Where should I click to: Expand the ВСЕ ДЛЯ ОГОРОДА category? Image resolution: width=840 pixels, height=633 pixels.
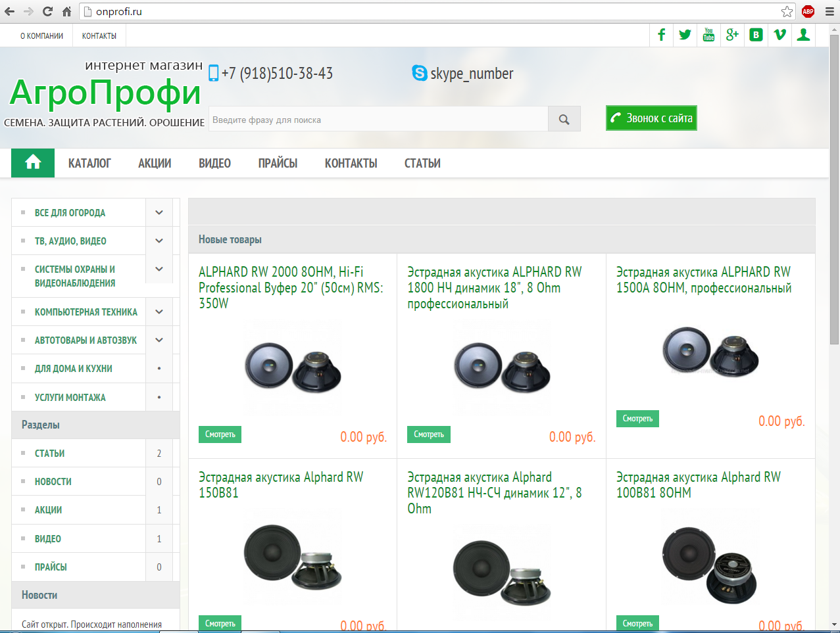click(x=159, y=212)
